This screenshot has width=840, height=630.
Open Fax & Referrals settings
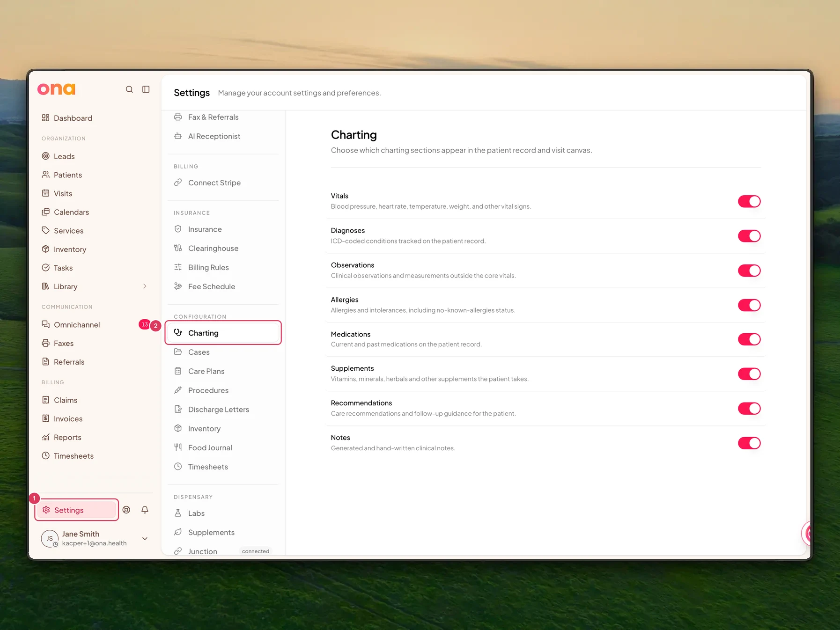(x=223, y=117)
